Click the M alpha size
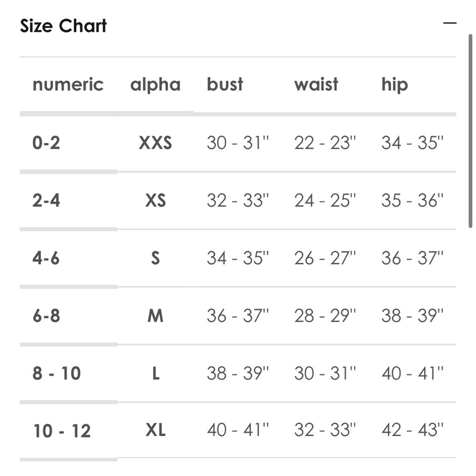This screenshot has height=476, width=476. pos(156,316)
